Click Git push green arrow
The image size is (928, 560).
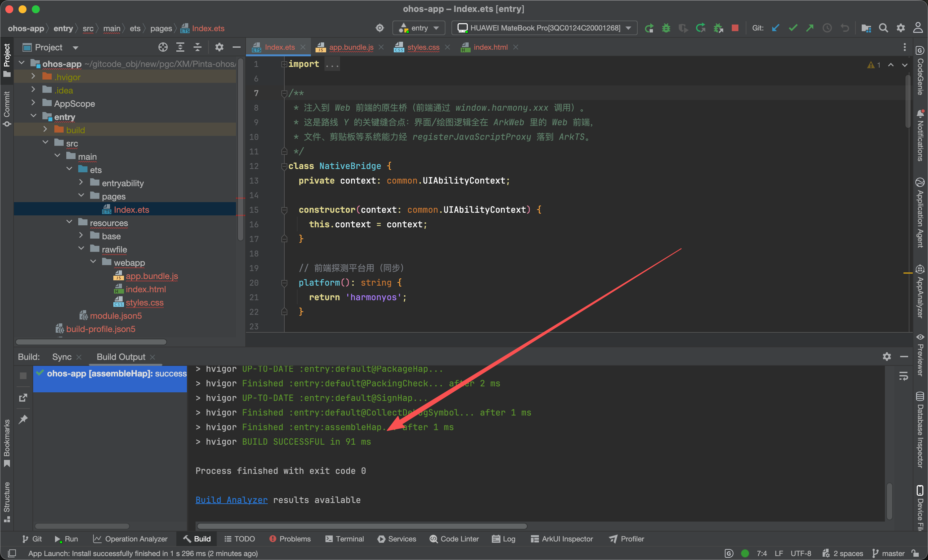tap(810, 28)
